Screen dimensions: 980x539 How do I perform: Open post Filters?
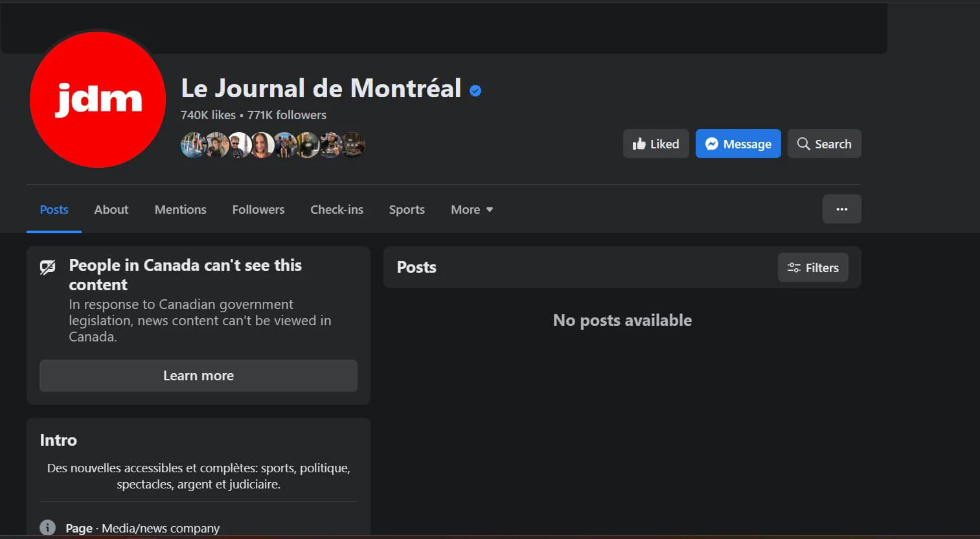(813, 268)
